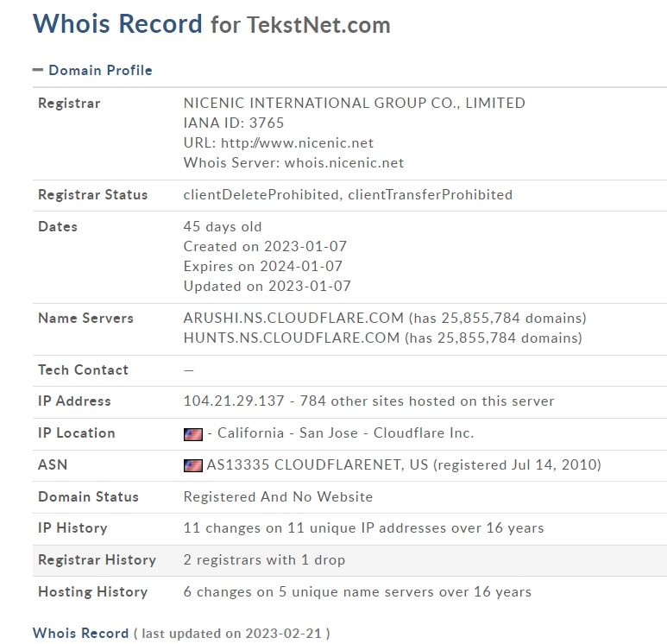This screenshot has width=667, height=644.
Task: Select the Whois Record for TekstNet.com heading
Action: (211, 24)
